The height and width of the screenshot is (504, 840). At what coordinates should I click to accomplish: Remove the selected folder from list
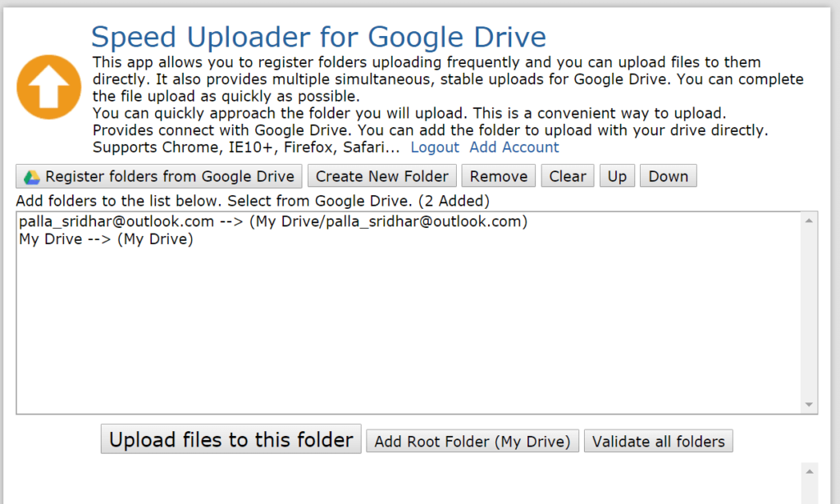point(499,176)
